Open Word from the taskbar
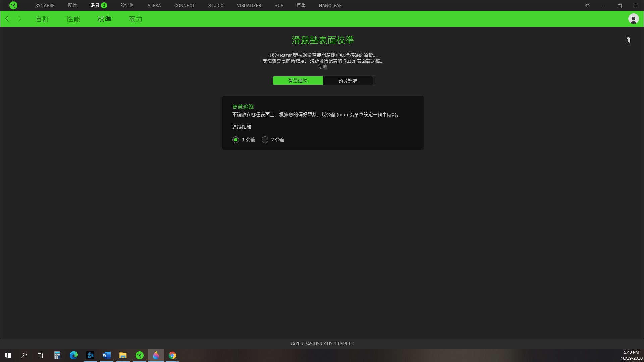The image size is (644, 362). click(107, 355)
